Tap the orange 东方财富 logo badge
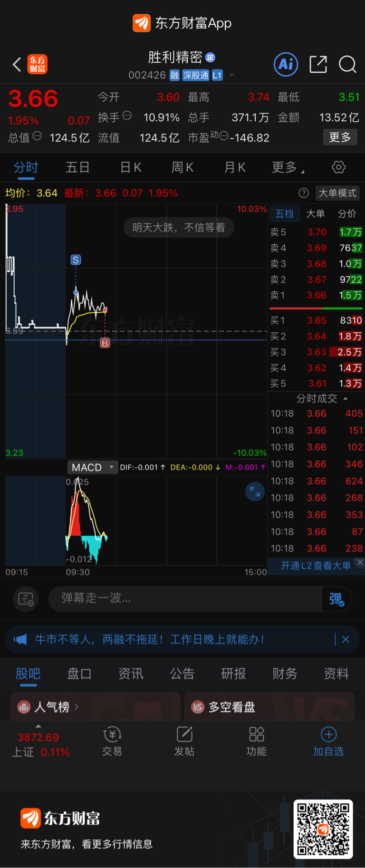 click(x=38, y=64)
